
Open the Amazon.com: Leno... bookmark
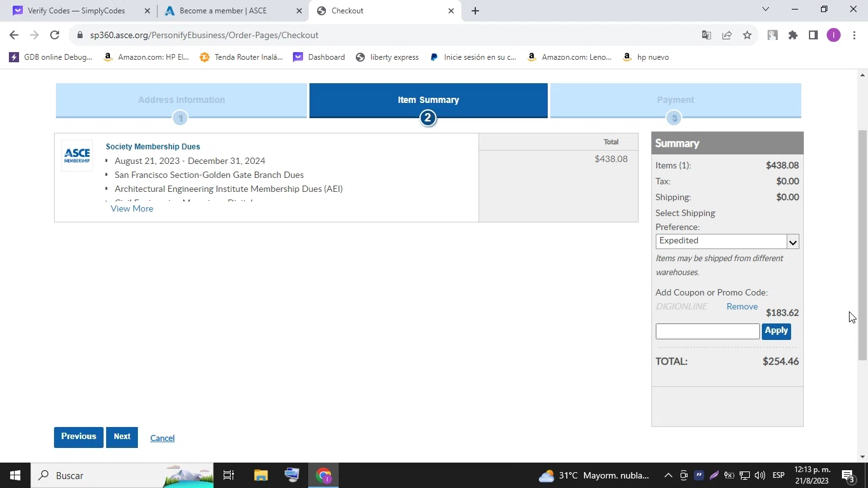[x=570, y=57]
